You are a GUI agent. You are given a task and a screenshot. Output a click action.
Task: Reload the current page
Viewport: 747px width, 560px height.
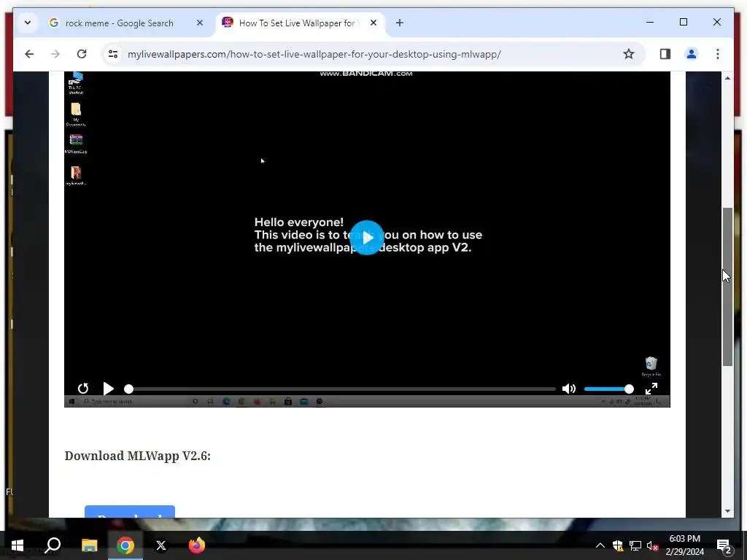(x=82, y=54)
